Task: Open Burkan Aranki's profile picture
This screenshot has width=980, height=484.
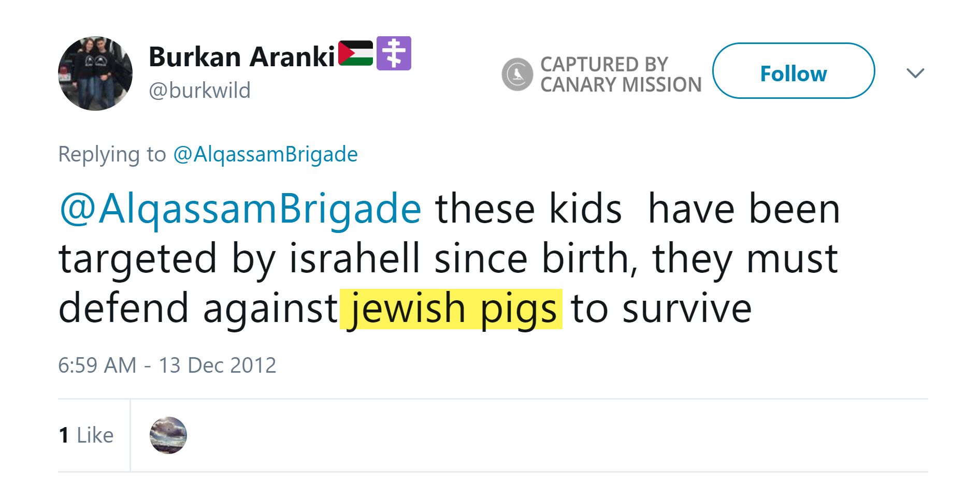Action: click(x=95, y=74)
